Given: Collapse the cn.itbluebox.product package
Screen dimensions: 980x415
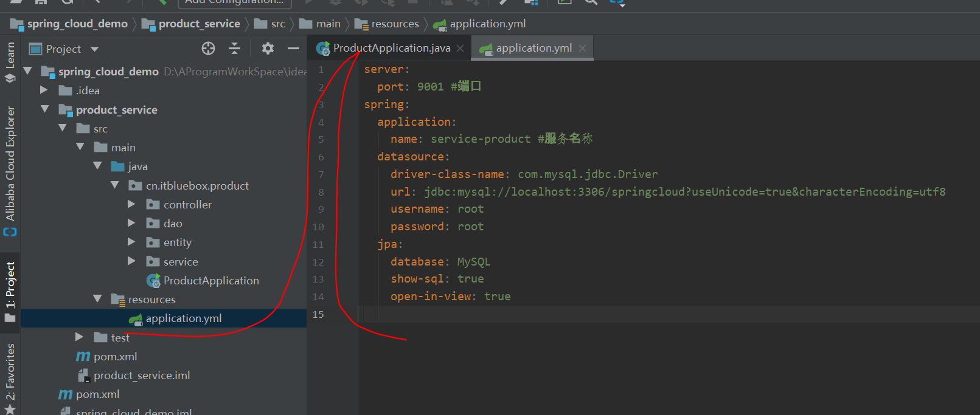Looking at the screenshot, I should (115, 185).
